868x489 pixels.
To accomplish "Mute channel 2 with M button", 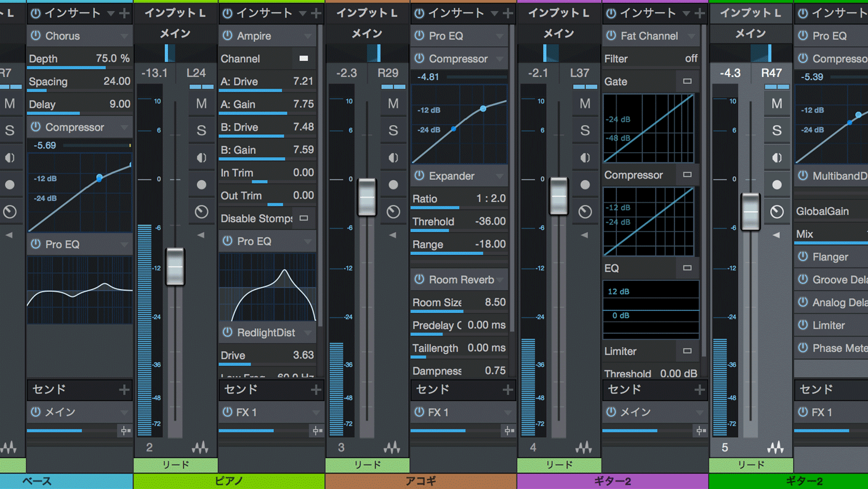I will coord(201,103).
